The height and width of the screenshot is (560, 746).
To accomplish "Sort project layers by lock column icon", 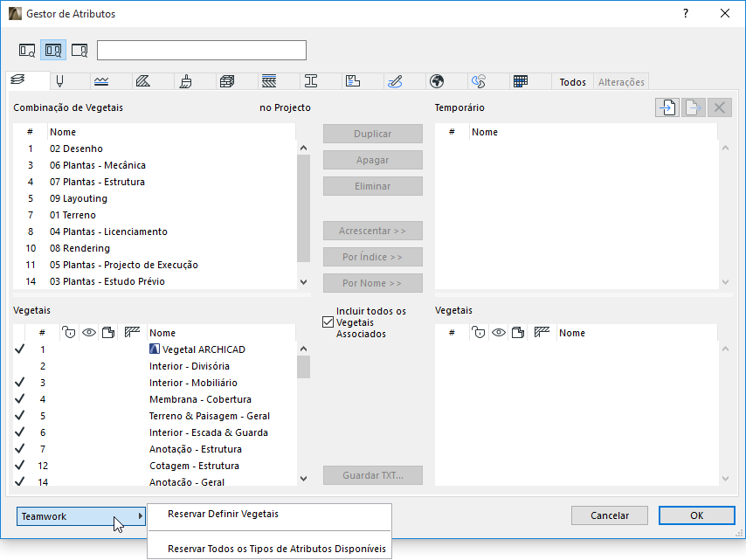I will pyautogui.click(x=69, y=333).
